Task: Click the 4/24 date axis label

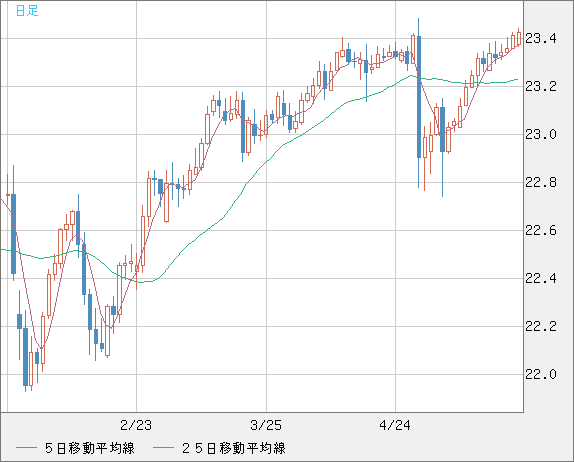Action: pyautogui.click(x=395, y=425)
